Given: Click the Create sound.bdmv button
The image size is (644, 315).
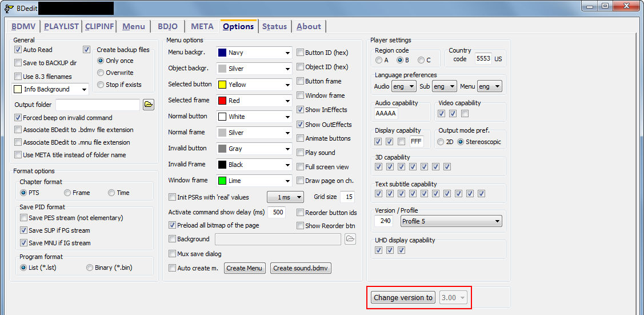Looking at the screenshot, I should point(301,268).
